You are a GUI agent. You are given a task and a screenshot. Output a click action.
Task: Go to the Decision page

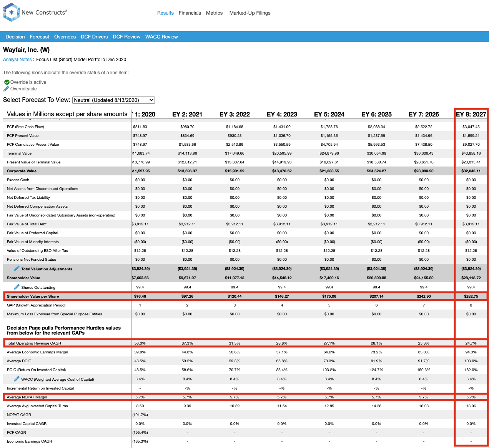pyautogui.click(x=15, y=37)
